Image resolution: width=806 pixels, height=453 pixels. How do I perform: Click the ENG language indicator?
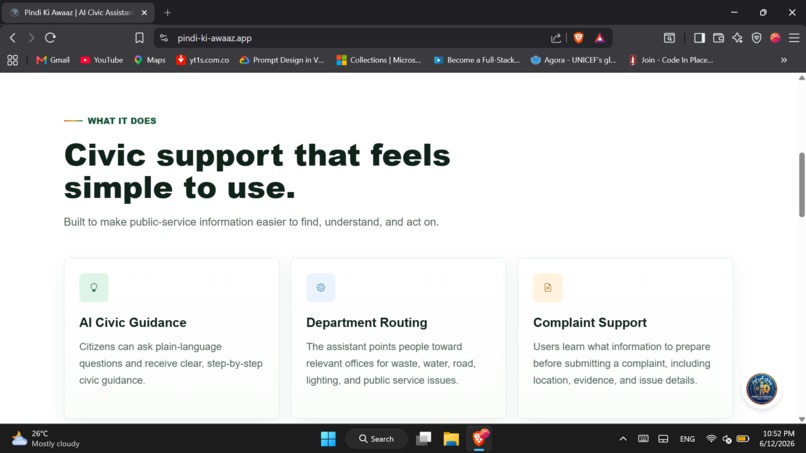pos(687,439)
